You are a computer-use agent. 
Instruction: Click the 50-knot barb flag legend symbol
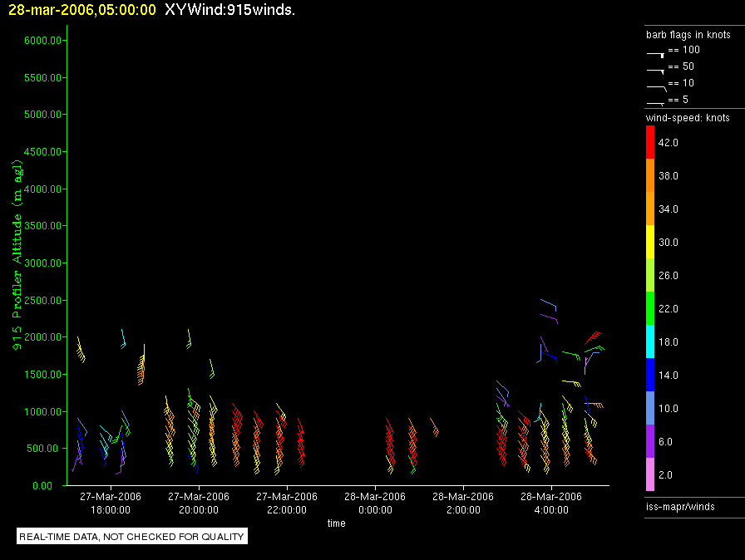pyautogui.click(x=655, y=71)
